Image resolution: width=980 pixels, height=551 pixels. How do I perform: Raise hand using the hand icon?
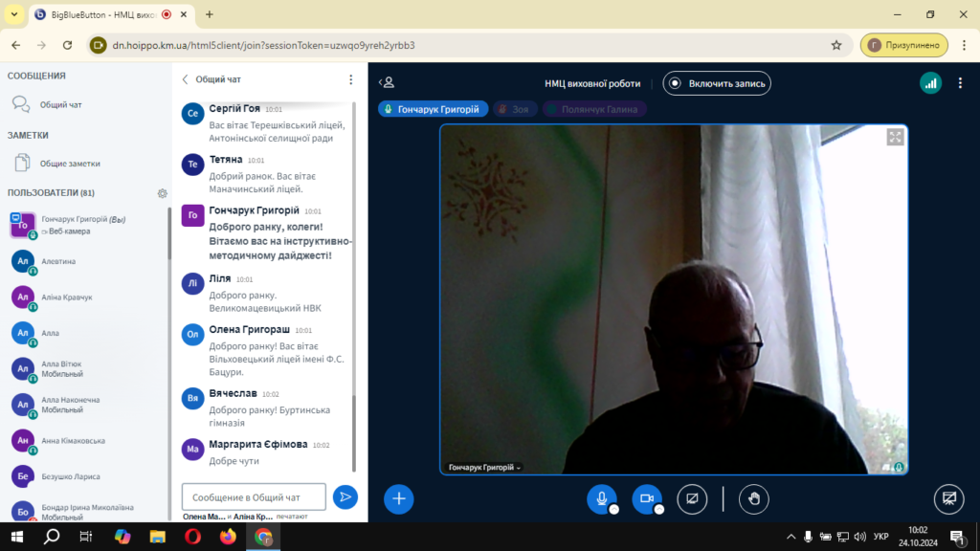click(x=754, y=498)
